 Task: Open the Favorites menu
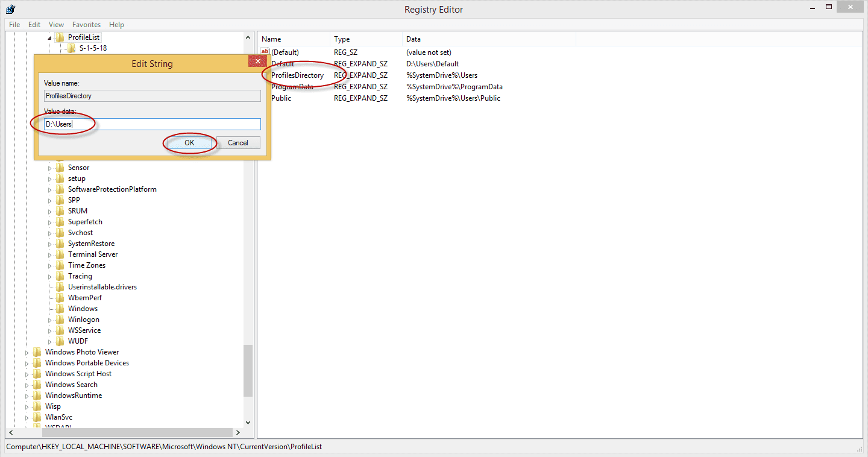coord(86,24)
